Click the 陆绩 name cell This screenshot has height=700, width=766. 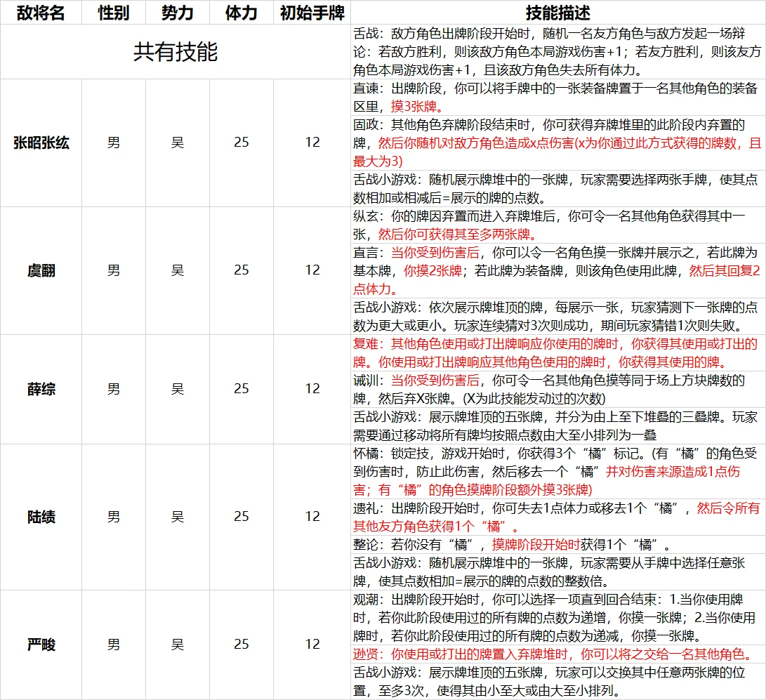[41, 517]
